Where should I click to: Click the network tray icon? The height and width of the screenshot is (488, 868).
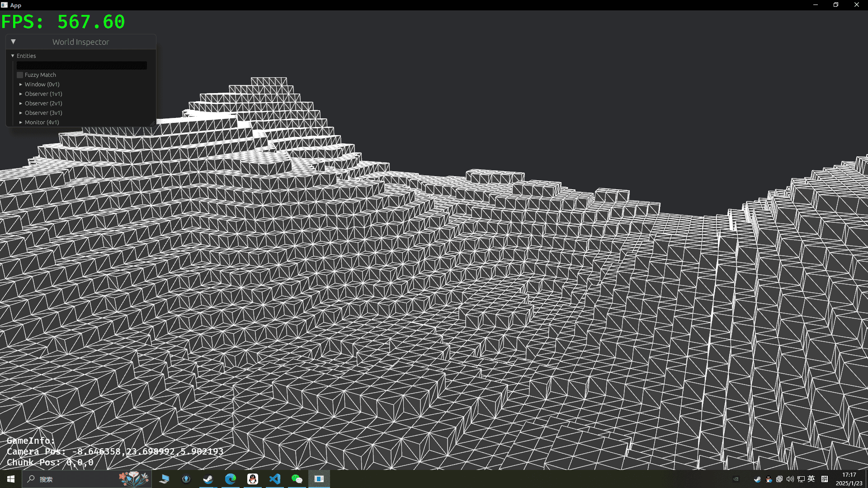tap(801, 479)
